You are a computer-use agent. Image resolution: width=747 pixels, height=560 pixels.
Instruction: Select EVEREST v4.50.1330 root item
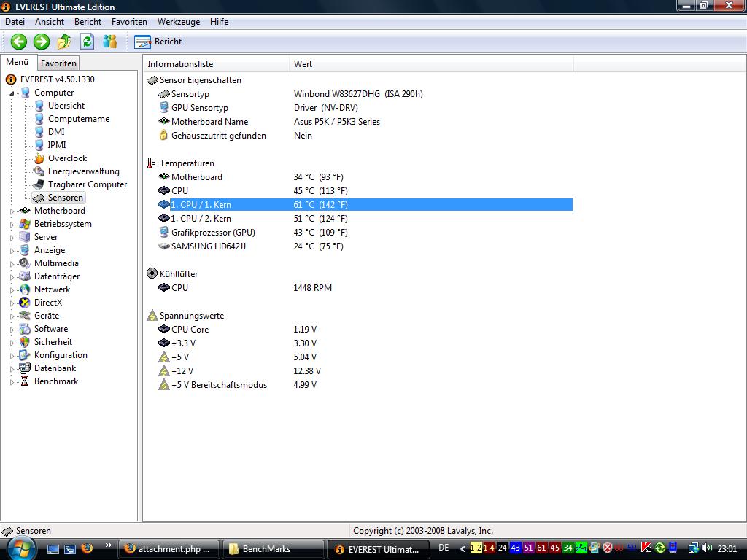(57, 79)
